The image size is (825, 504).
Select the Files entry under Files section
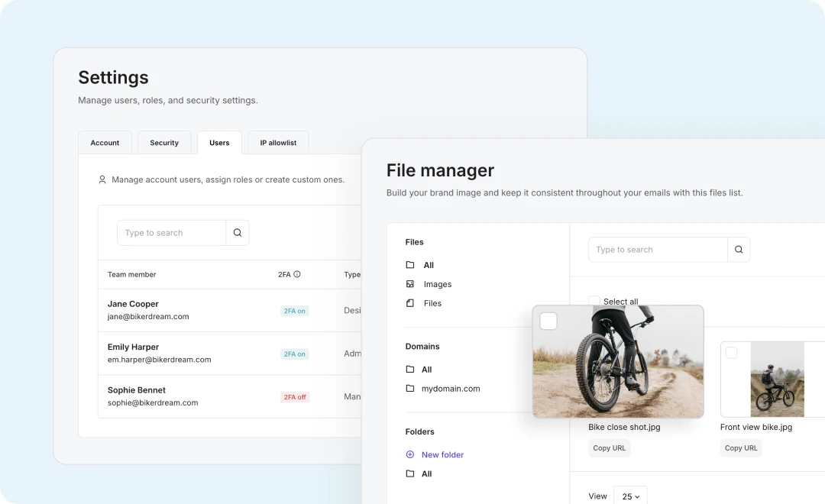(432, 303)
